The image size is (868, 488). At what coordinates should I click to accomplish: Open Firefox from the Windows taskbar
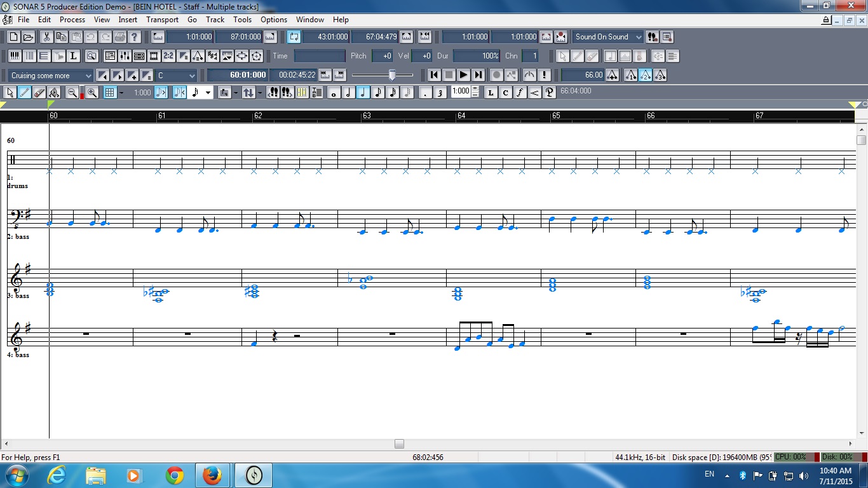coord(212,475)
